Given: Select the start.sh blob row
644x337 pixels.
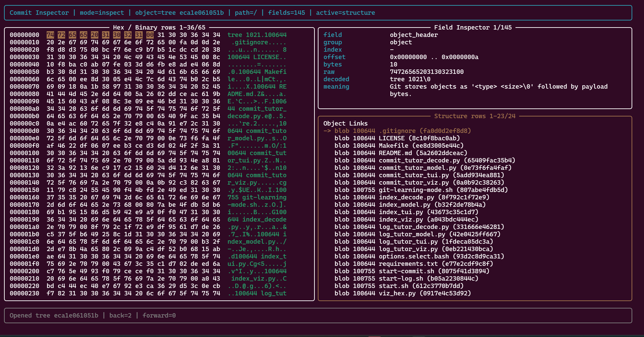Looking at the screenshot, I should (399, 286).
